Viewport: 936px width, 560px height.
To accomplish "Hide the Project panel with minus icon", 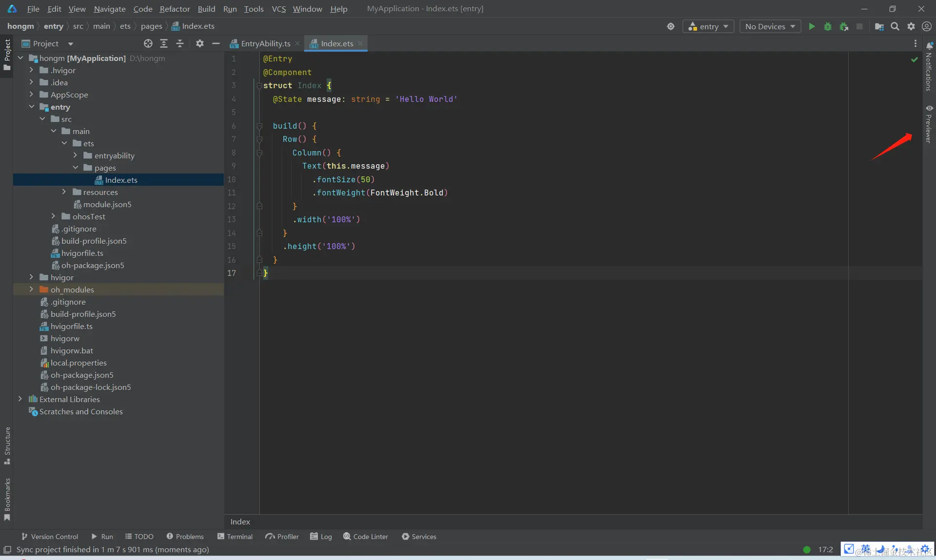I will tap(216, 43).
